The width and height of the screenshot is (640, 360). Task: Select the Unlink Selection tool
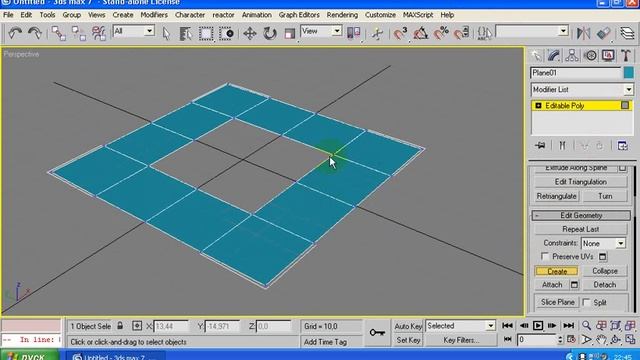78,33
